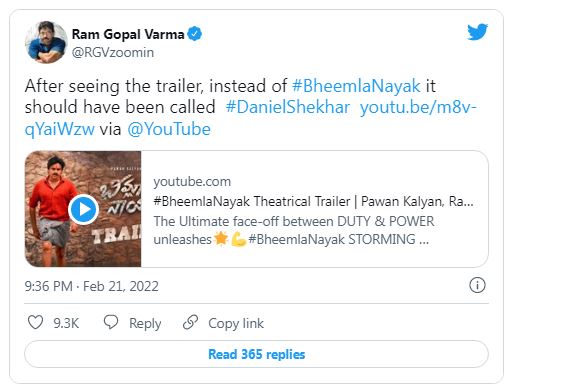Click the 9.3K likes count
Image resolution: width=569 pixels, height=390 pixels.
pos(66,323)
